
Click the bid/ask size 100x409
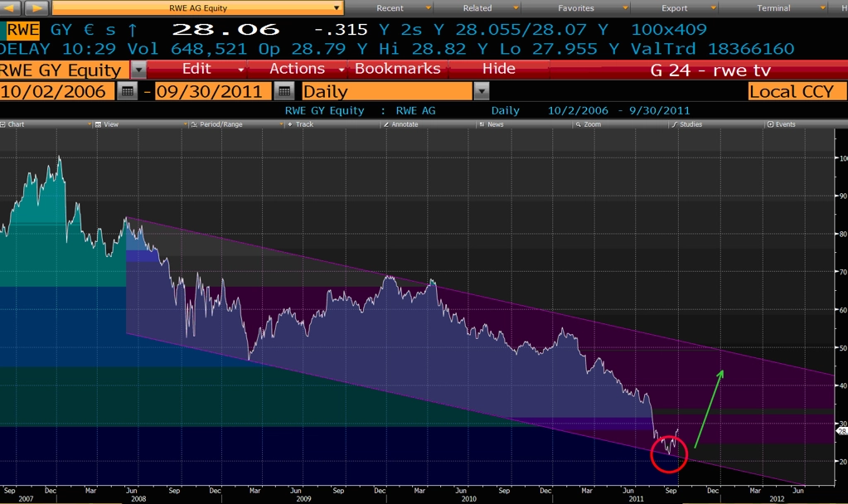(x=669, y=30)
